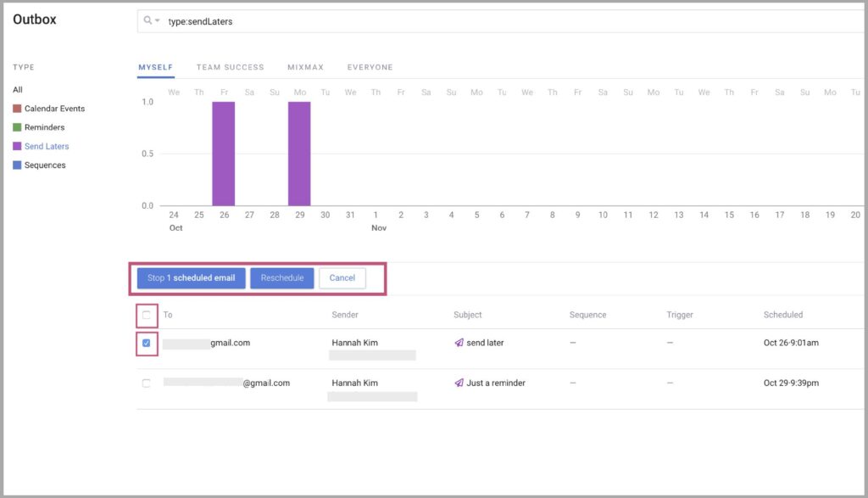
Task: Click the green Reminders type swatch
Action: coord(17,127)
